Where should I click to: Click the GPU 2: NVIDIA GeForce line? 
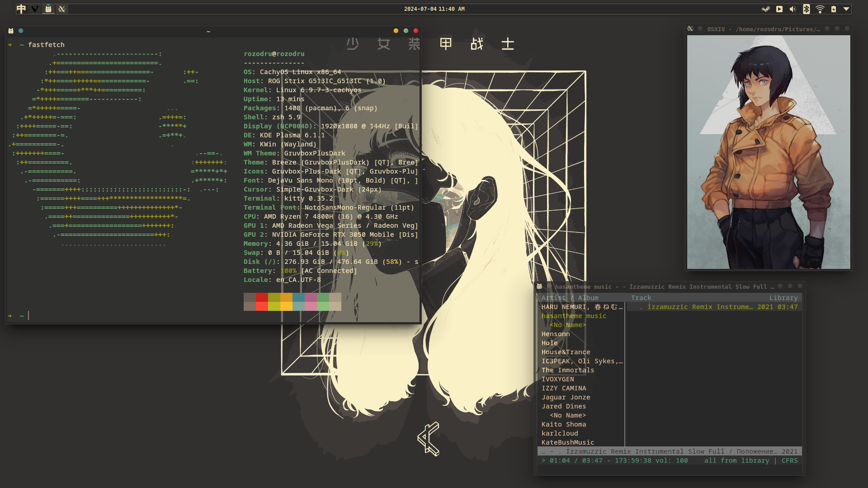[x=330, y=235]
